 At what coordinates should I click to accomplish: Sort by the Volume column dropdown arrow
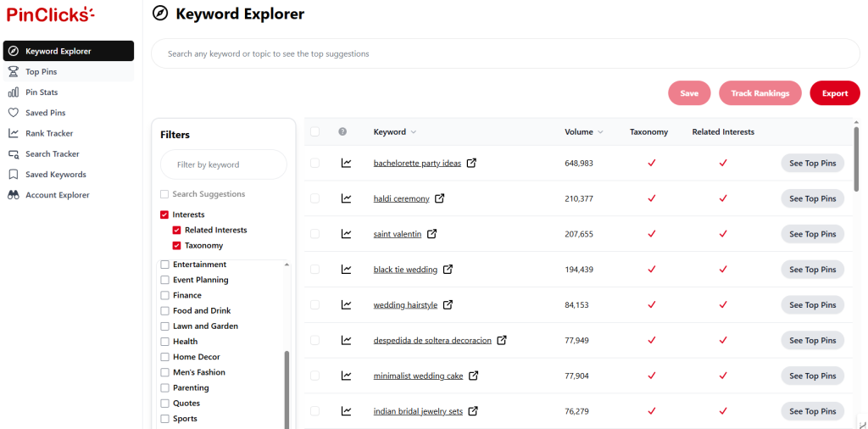pyautogui.click(x=601, y=132)
